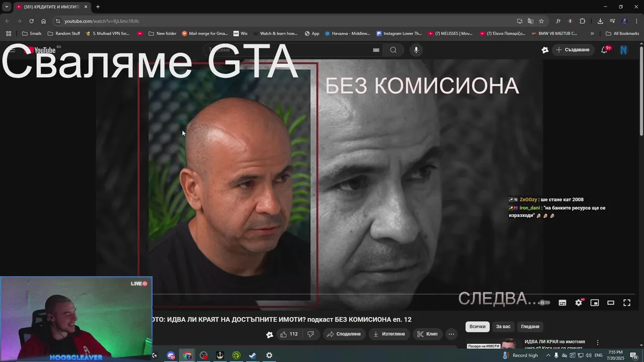Like the video with 112 likes
This screenshot has width=644, height=362.
(x=289, y=334)
